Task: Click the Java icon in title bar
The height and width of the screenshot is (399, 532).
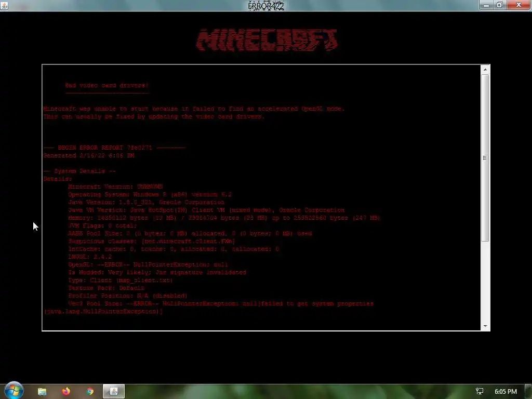Action: 4,5
